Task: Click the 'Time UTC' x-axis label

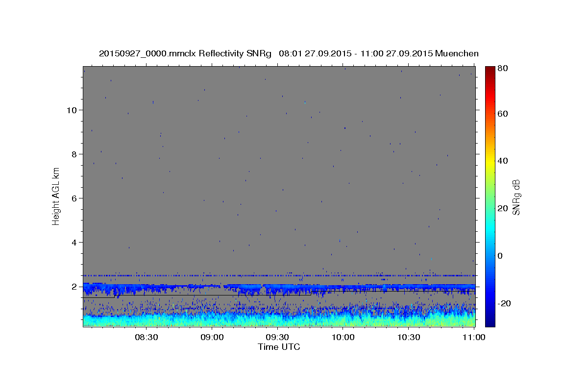Action: pyautogui.click(x=279, y=347)
